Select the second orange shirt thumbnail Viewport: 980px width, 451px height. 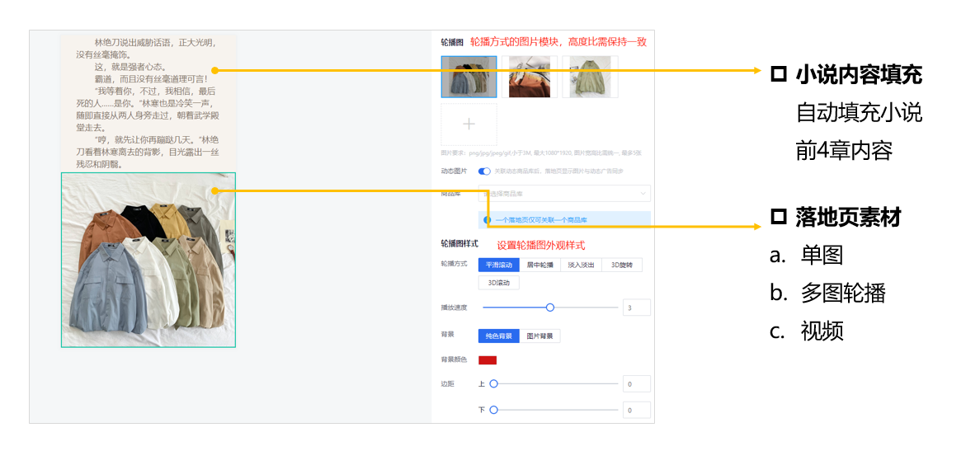(530, 77)
